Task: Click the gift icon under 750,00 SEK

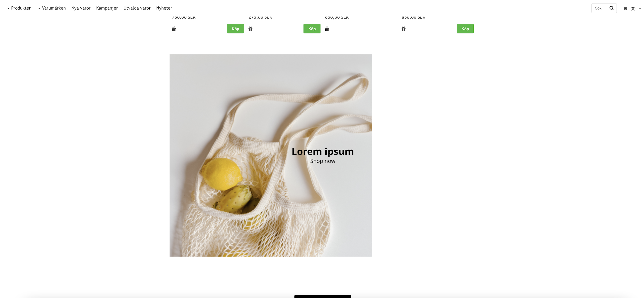Action: 174,29
